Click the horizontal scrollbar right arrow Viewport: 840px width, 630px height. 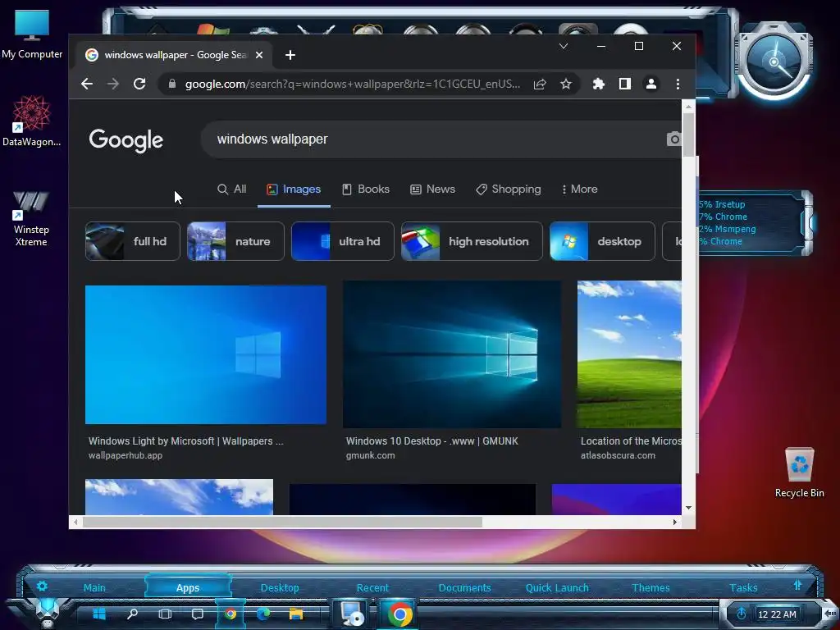pos(675,522)
